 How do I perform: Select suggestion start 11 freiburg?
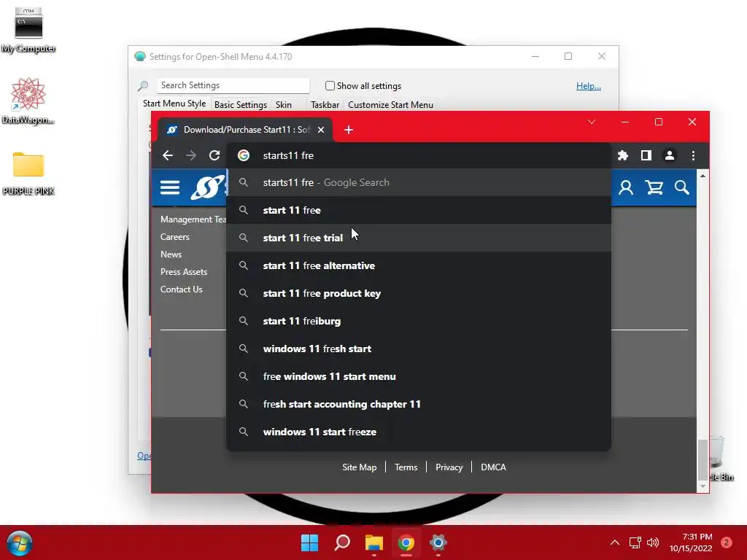[x=419, y=321]
